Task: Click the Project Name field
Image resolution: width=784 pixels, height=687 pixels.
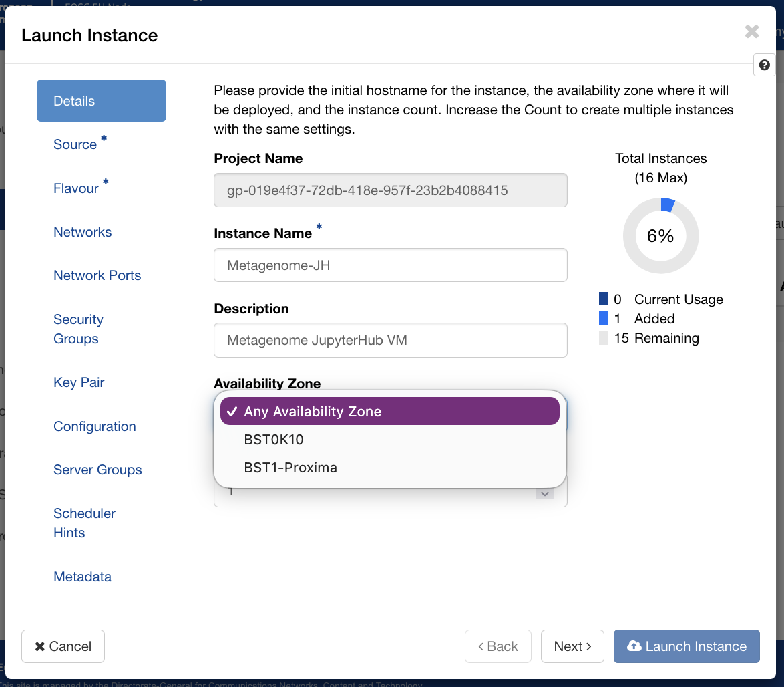Action: click(x=391, y=190)
